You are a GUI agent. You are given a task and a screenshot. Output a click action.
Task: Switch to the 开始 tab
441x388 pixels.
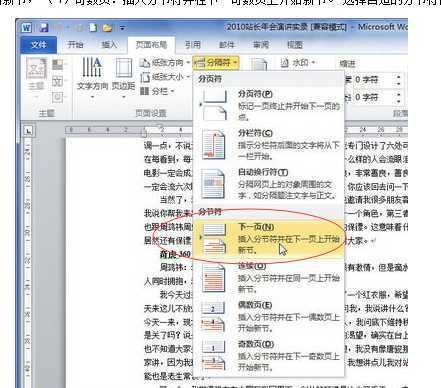75,45
